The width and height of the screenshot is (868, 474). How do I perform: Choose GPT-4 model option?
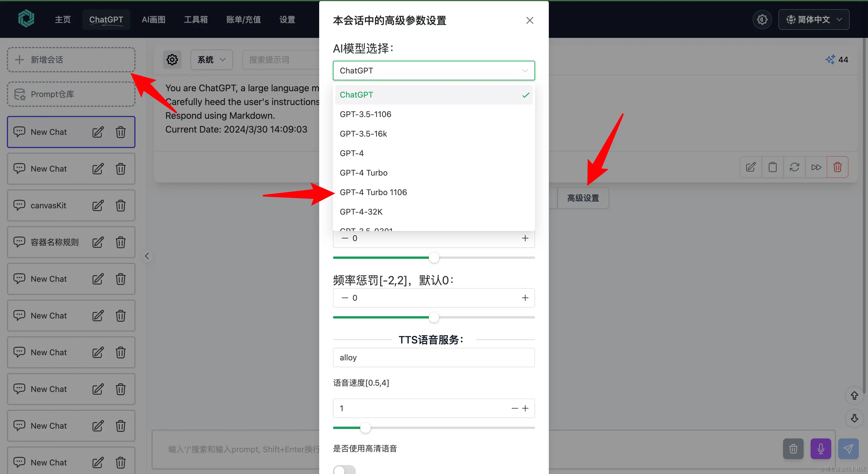pos(434,153)
